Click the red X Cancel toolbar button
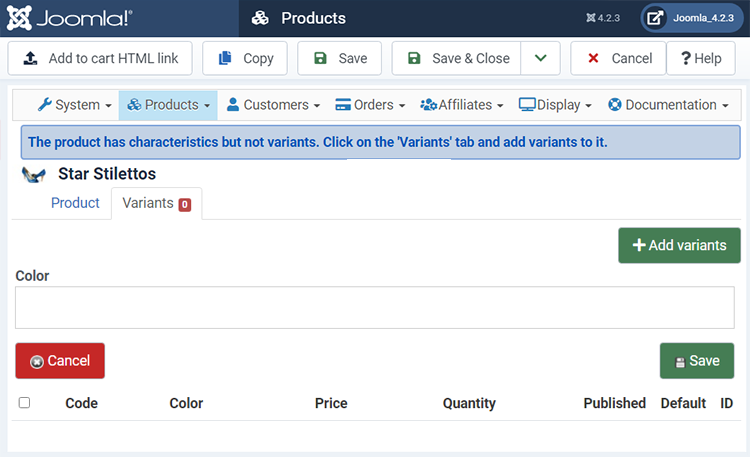750x458 pixels. [x=618, y=58]
